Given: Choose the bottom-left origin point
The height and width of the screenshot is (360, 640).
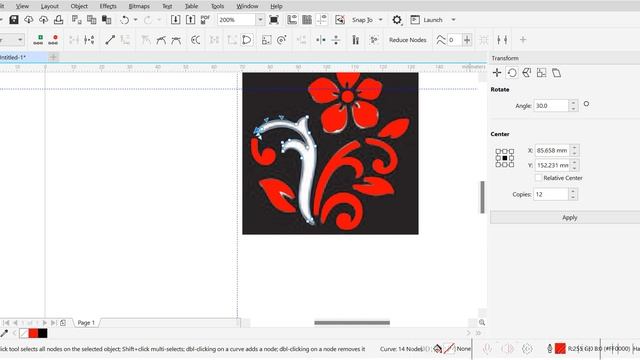Looking at the screenshot, I should [x=498, y=164].
